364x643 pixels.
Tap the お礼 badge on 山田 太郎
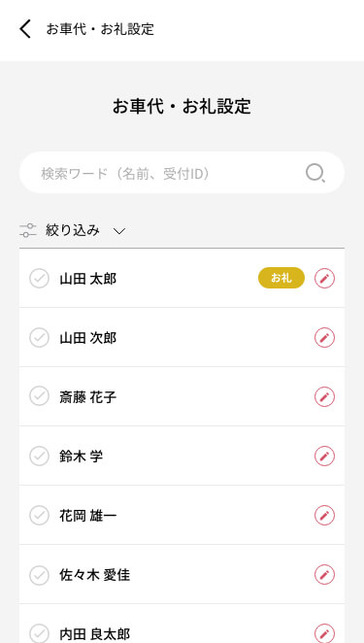tap(281, 278)
